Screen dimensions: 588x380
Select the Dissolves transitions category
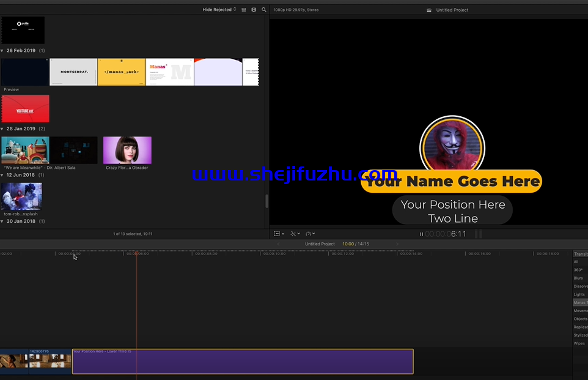[581, 286]
